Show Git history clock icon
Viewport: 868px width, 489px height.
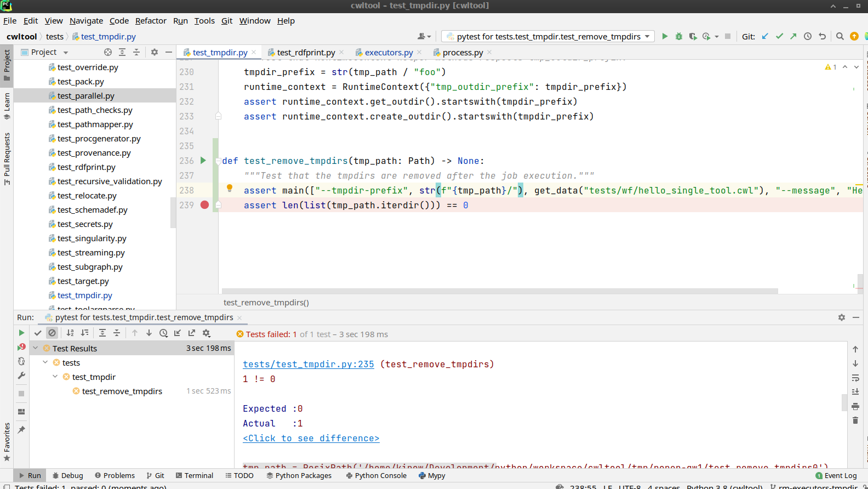[808, 36]
